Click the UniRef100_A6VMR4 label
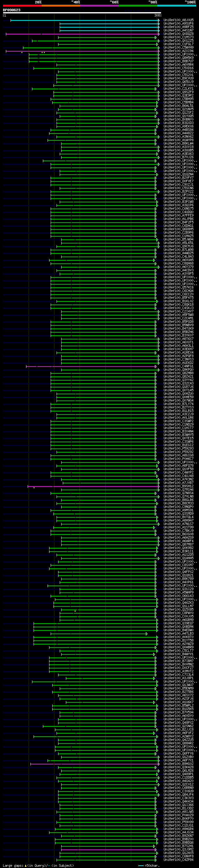Screen dimensions: 199x868 pyautogui.click(x=178, y=65)
